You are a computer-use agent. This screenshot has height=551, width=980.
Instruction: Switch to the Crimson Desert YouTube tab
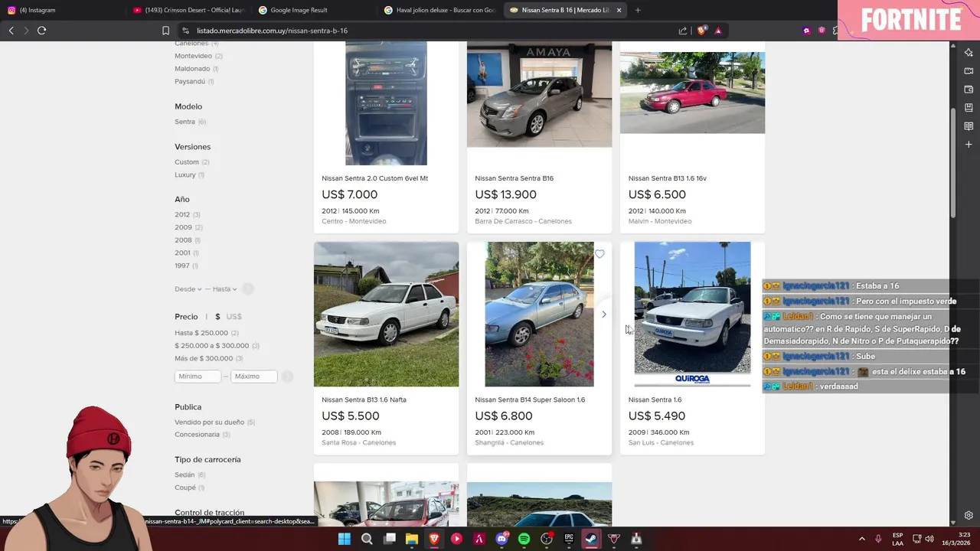188,10
